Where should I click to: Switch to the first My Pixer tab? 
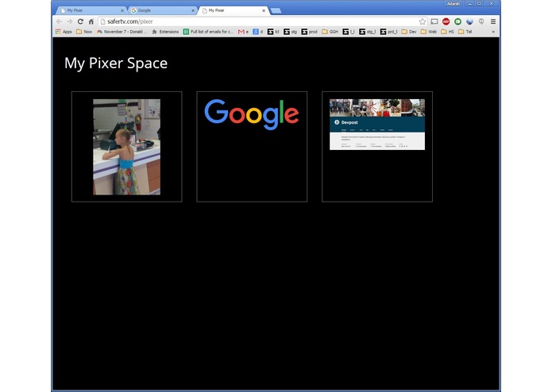coord(90,10)
